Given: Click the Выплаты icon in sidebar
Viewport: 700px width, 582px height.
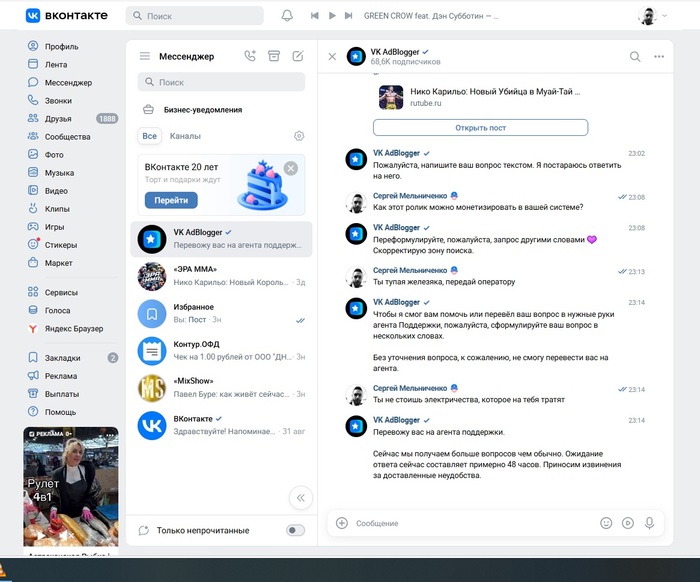Looking at the screenshot, I should [x=33, y=394].
